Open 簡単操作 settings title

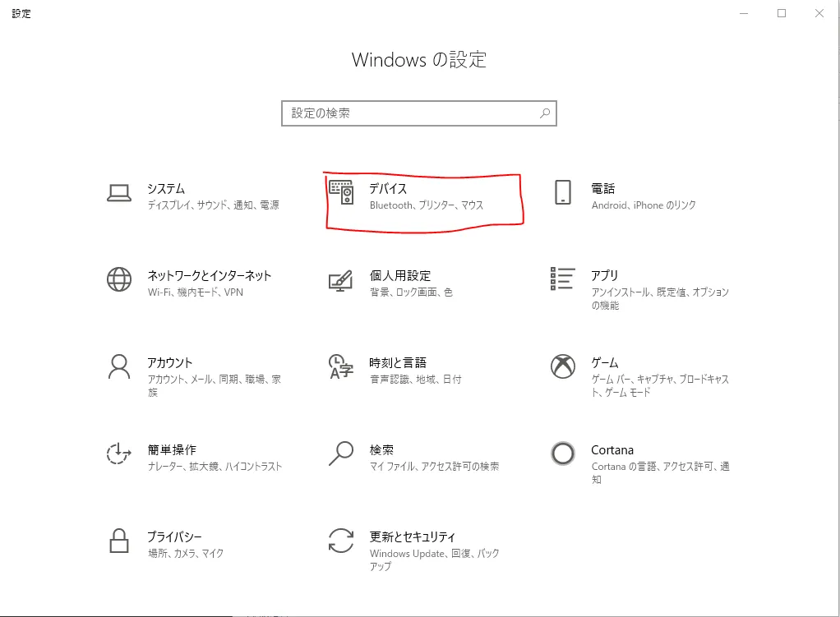click(172, 450)
